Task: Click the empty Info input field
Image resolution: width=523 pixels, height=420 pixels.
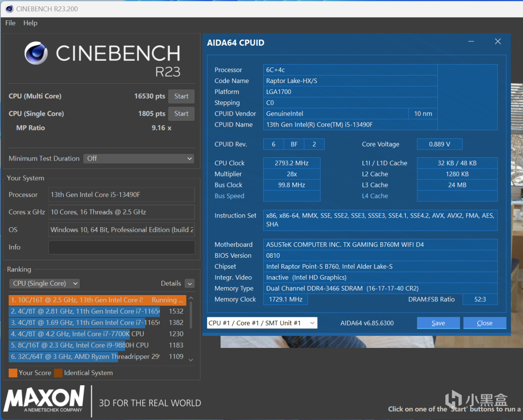Action: click(122, 247)
